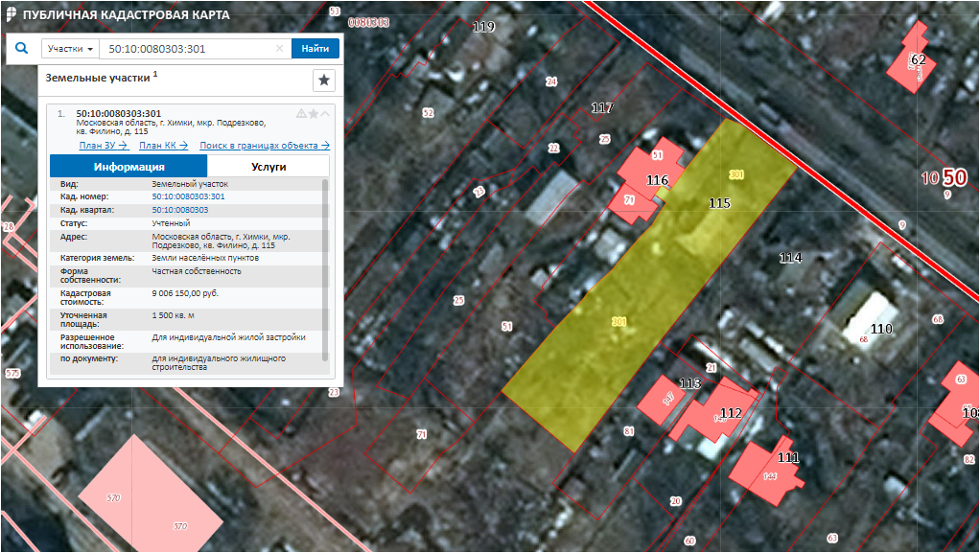Click the cadastral number search field
Viewport: 980px width, 553px height.
[x=187, y=49]
